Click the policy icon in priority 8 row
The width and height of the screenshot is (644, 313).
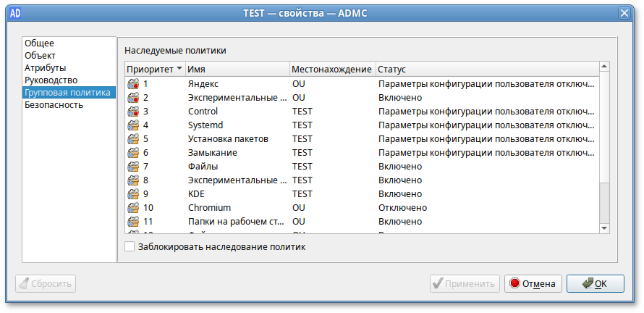[133, 180]
